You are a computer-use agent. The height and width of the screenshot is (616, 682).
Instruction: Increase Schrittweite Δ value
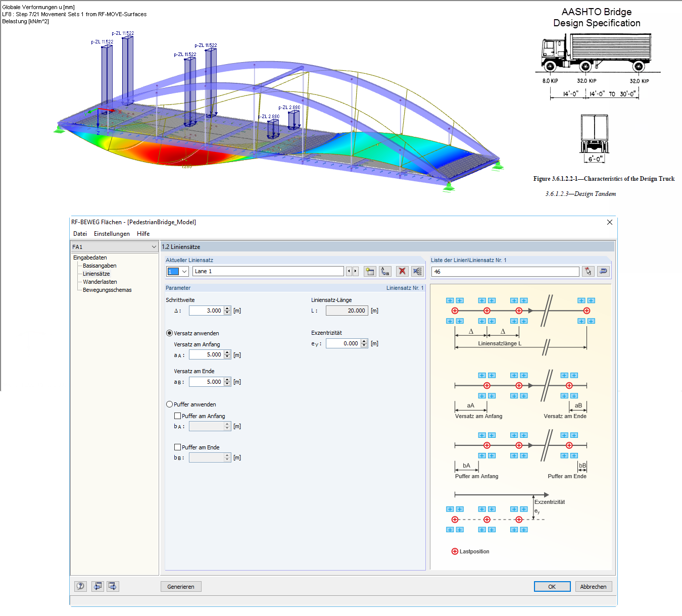coord(227,309)
